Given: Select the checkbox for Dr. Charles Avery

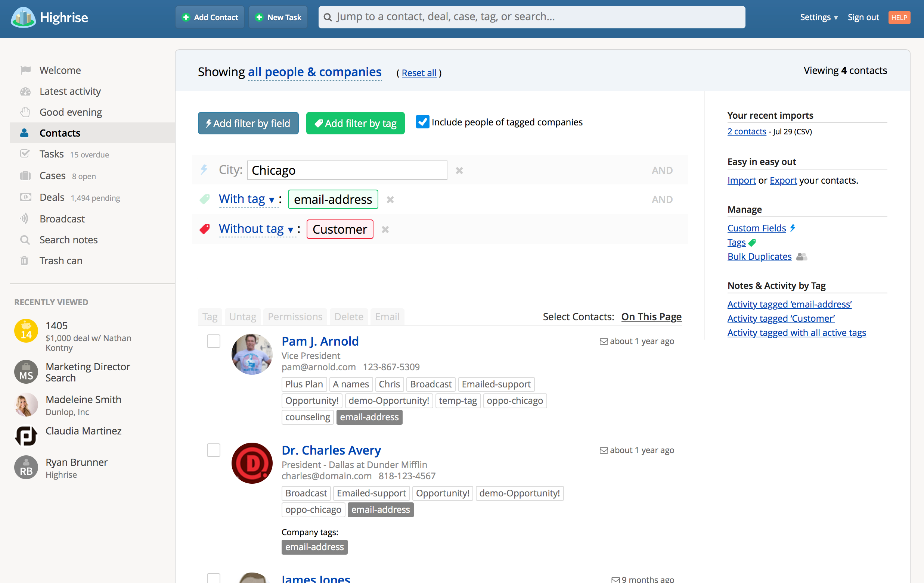Looking at the screenshot, I should 213,450.
